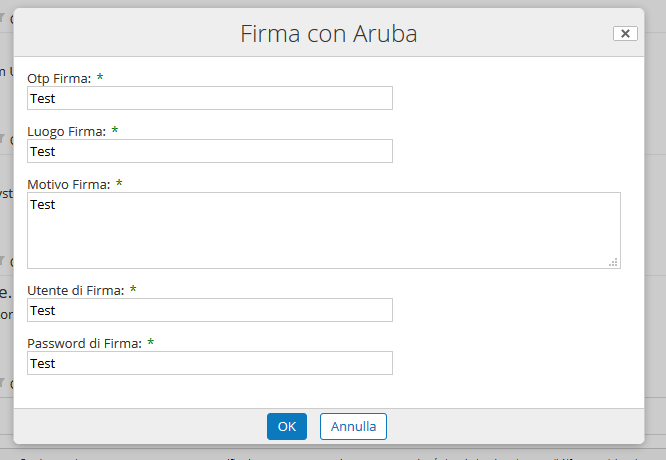Screen dimensions: 666x460
Task: Click the required asterisk after Motivo Firma
Action: point(119,183)
